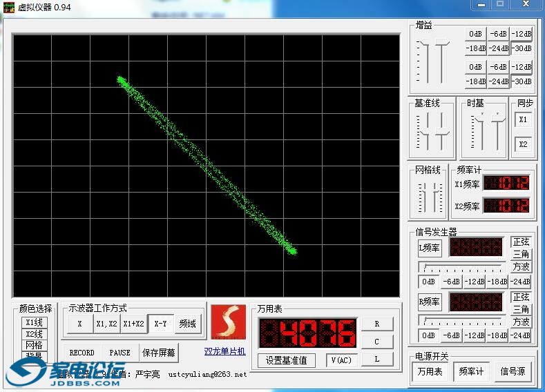The width and height of the screenshot is (545, 392).
Task: Select C capacitance measurement
Action: [x=377, y=342]
